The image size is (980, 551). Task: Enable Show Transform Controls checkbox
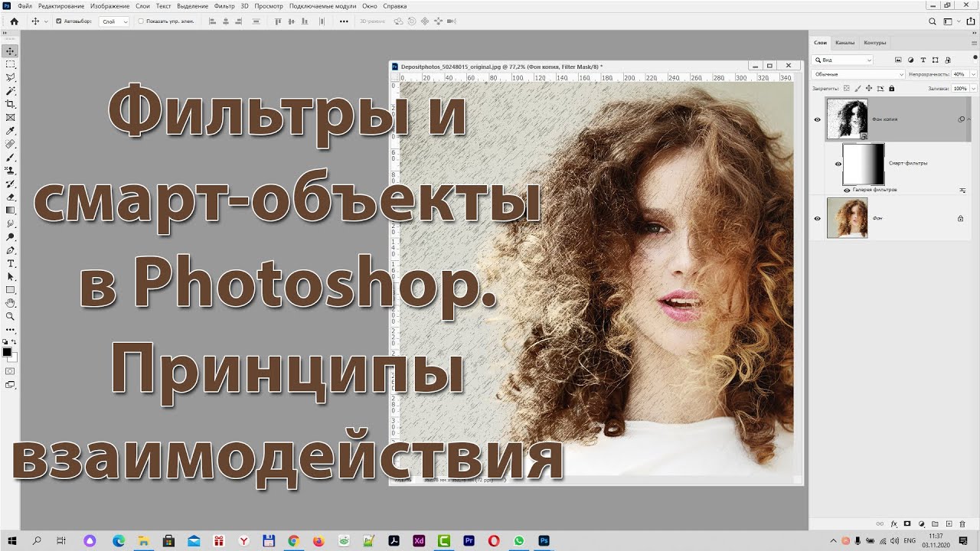click(141, 21)
